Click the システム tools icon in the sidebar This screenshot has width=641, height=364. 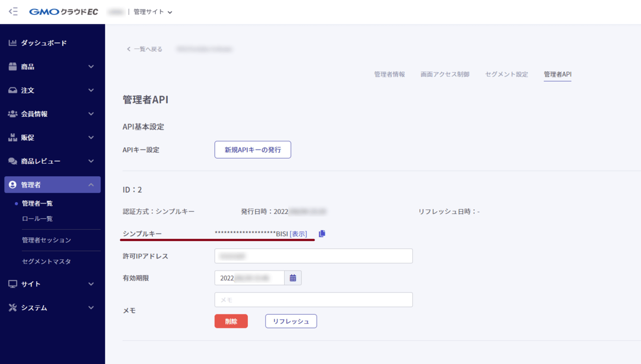(x=13, y=307)
